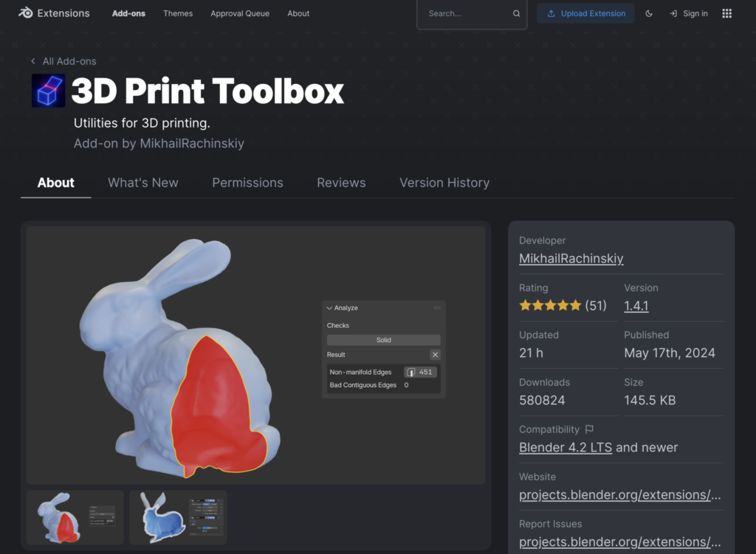Click the Utilities for 3D printing tagline

tap(142, 123)
